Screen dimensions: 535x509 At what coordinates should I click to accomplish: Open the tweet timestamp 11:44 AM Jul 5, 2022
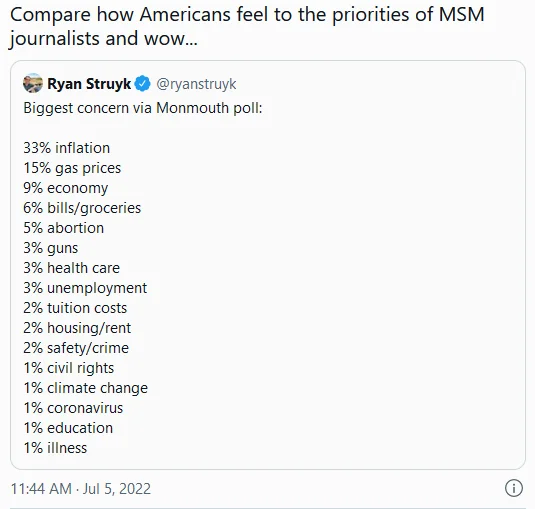(81, 489)
